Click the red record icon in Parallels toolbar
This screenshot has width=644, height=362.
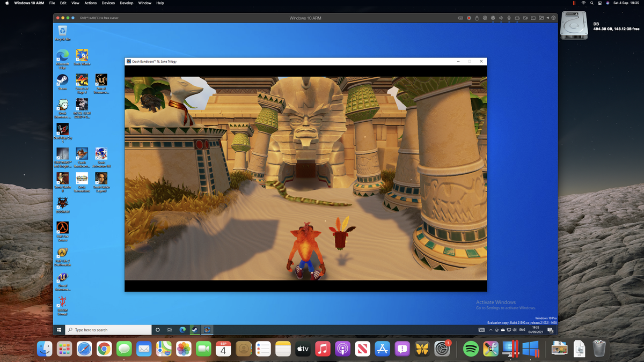pos(469,18)
